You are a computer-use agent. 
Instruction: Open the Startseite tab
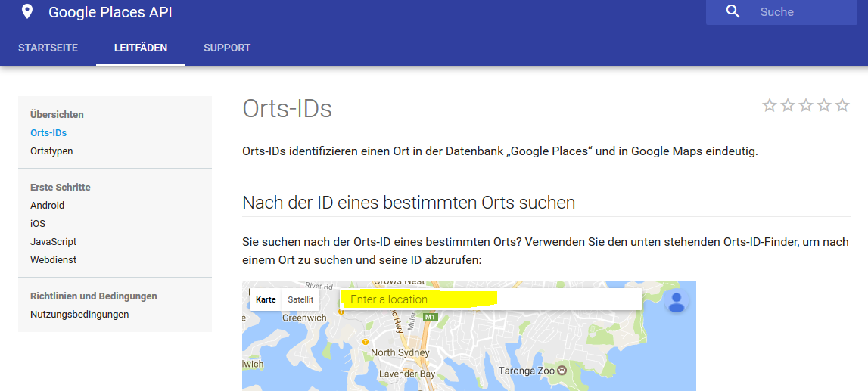(x=48, y=48)
